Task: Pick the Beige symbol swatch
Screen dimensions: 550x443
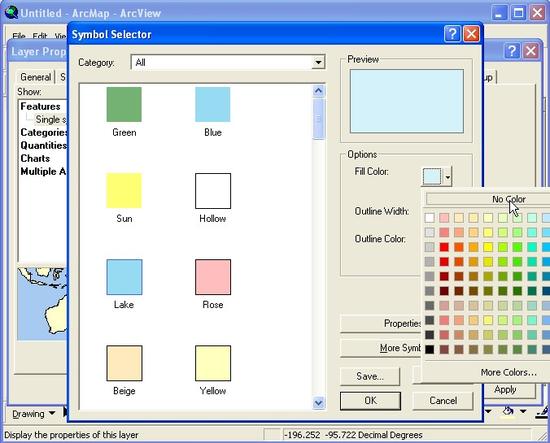Action: (x=124, y=363)
